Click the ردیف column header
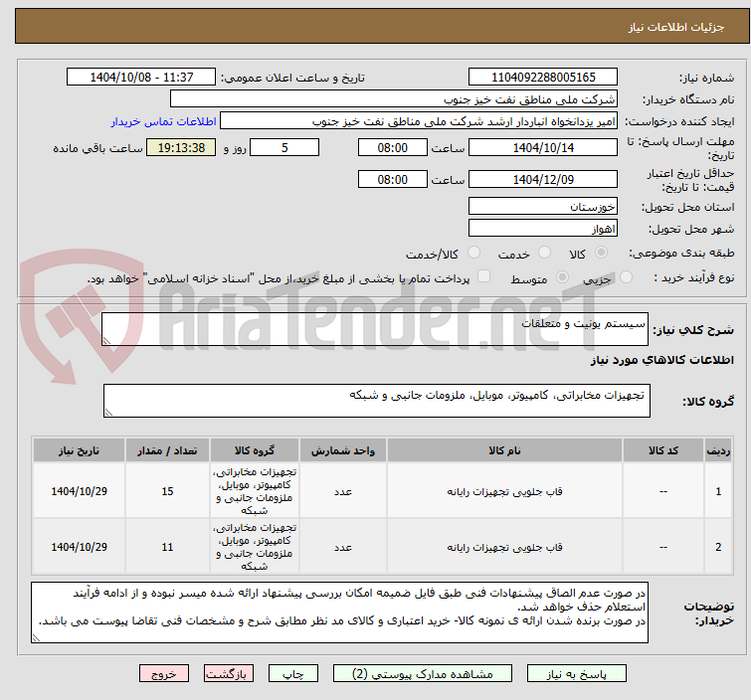This screenshot has width=751, height=700. click(x=718, y=450)
